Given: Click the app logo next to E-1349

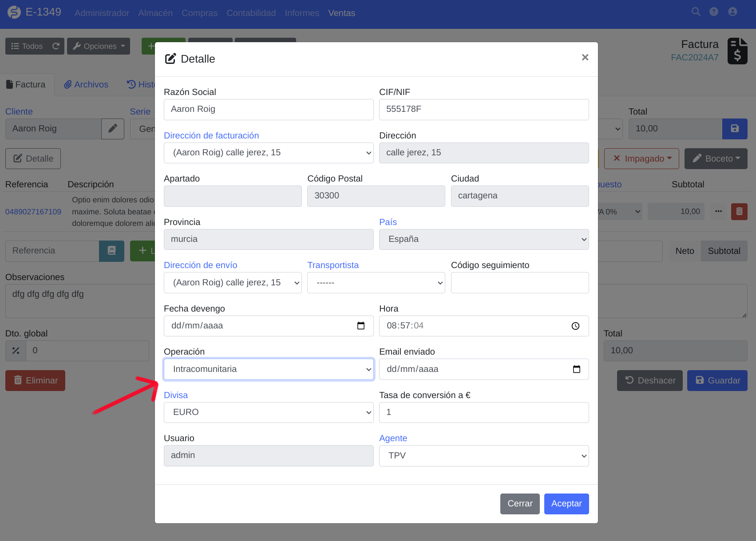Looking at the screenshot, I should pyautogui.click(x=14, y=12).
